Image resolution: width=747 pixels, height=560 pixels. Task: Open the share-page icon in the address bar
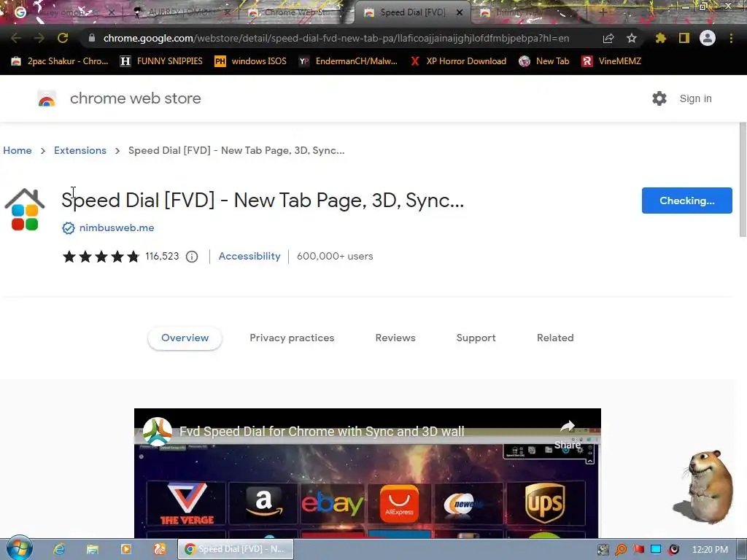point(608,38)
